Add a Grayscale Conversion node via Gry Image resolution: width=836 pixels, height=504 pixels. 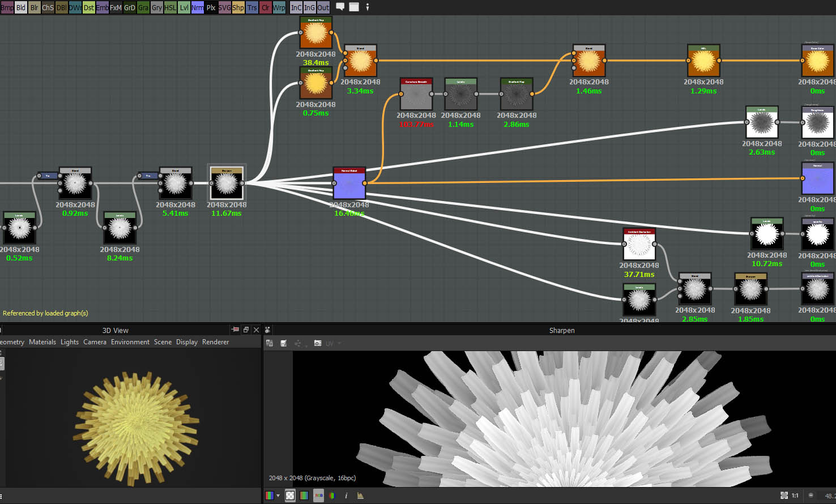[x=157, y=7]
